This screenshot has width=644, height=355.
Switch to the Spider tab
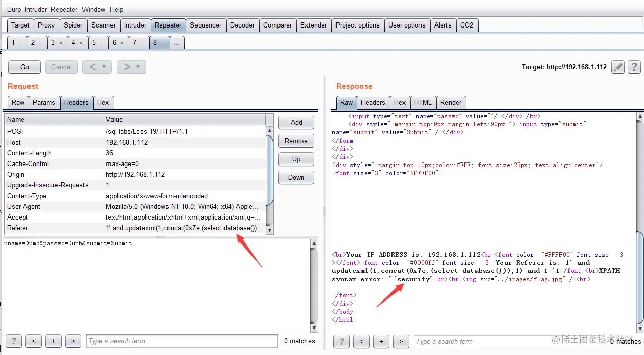(73, 25)
